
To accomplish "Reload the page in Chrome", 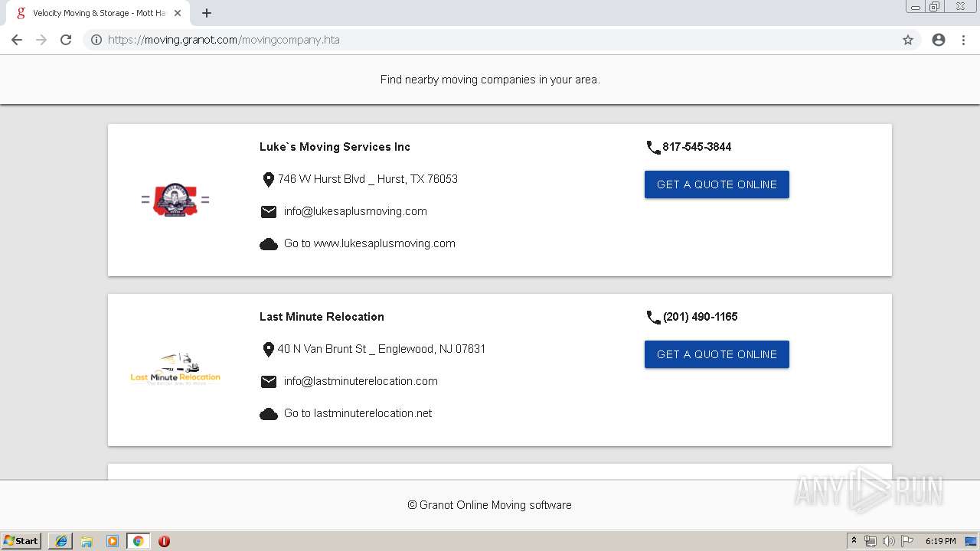I will pos(66,40).
